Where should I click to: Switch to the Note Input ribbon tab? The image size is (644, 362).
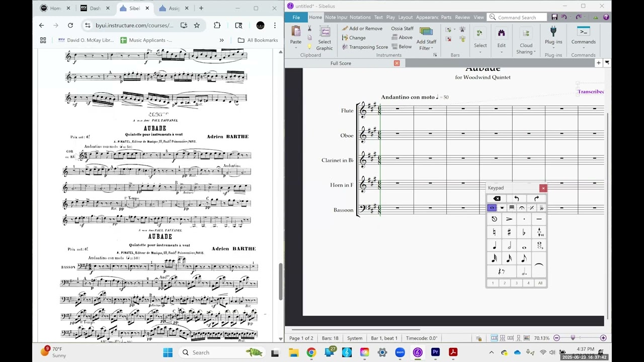[336, 17]
